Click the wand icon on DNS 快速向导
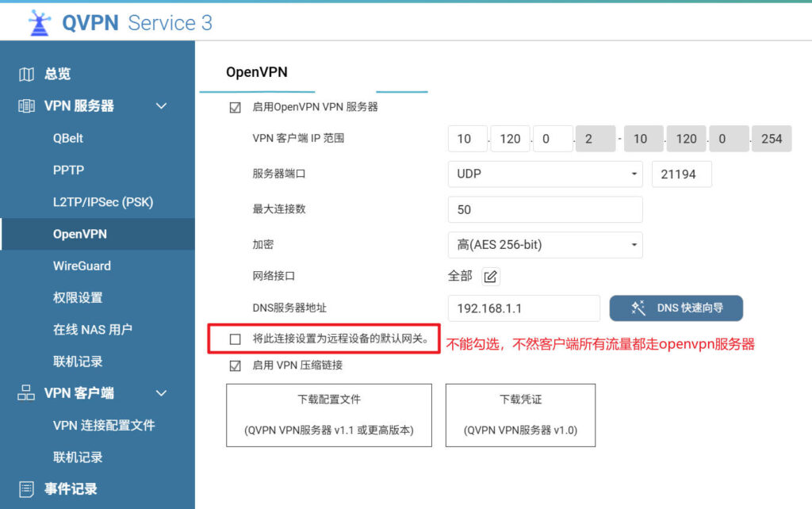This screenshot has height=509, width=812. coord(638,308)
